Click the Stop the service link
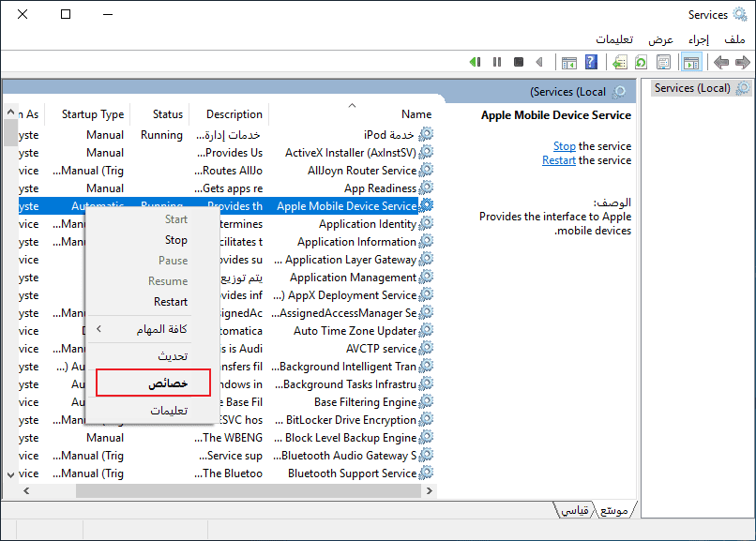This screenshot has height=541, width=756. (x=565, y=146)
